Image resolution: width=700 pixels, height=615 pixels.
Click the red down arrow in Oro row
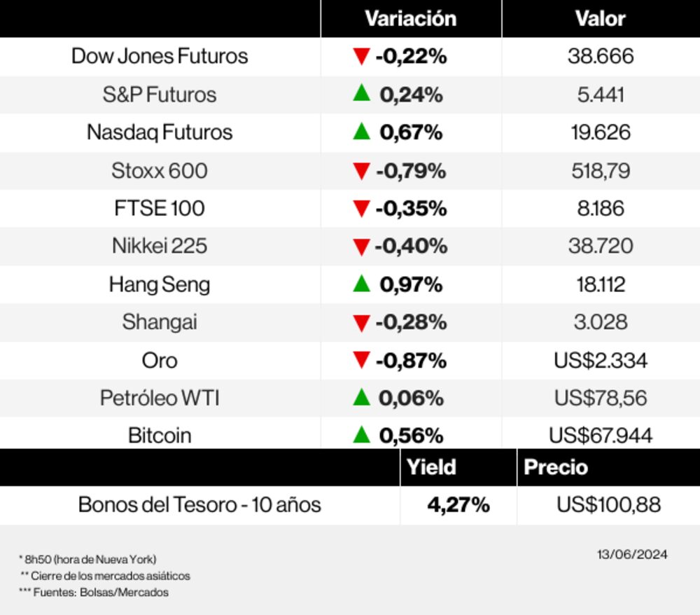click(361, 360)
